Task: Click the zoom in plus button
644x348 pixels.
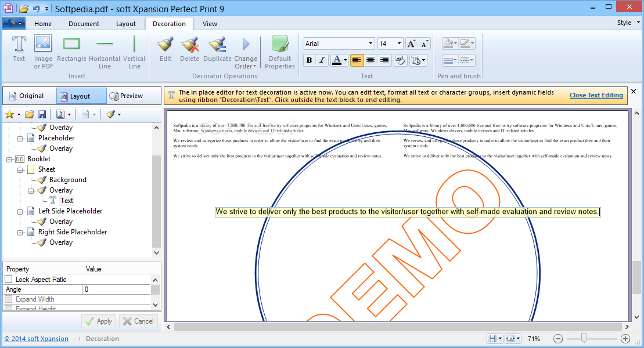Action: click(x=625, y=339)
